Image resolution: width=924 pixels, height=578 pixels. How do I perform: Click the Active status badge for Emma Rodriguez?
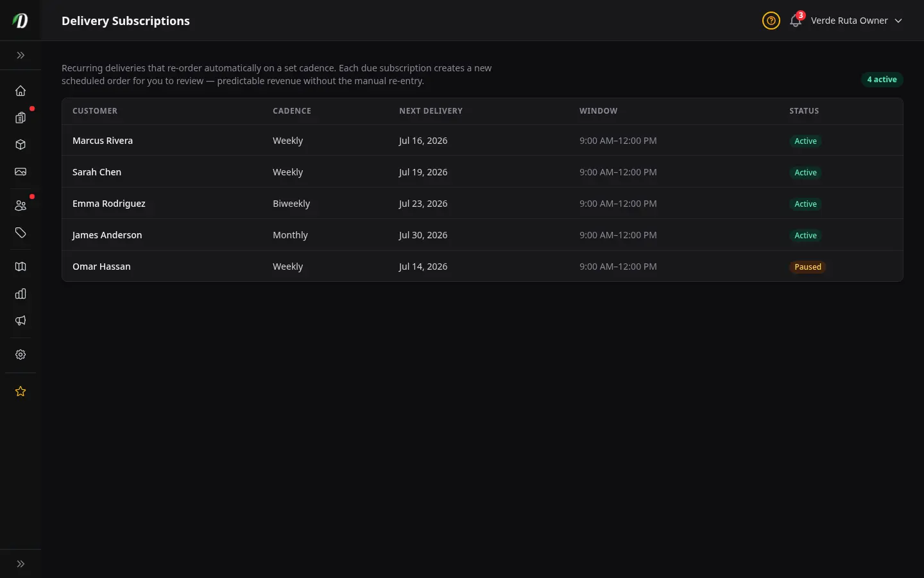805,204
